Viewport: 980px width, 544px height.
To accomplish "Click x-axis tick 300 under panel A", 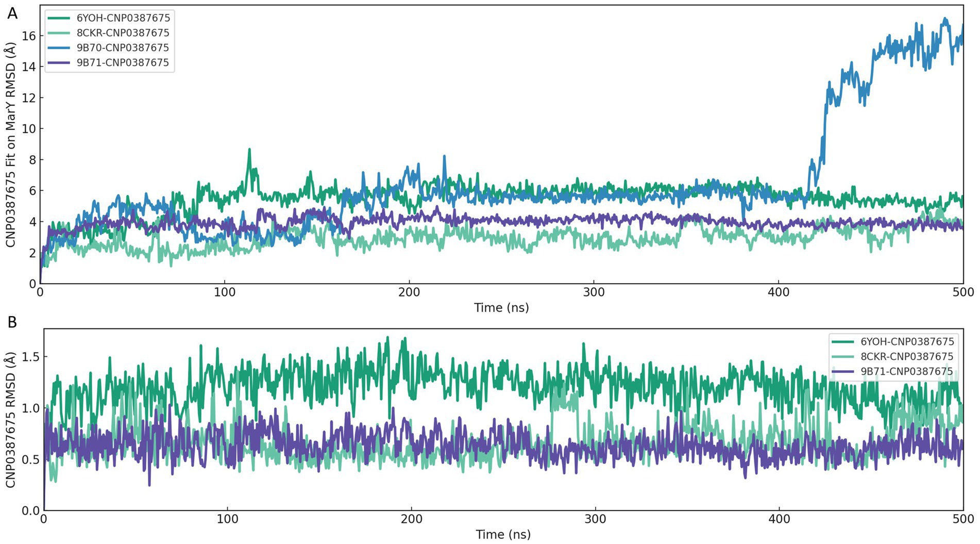I will click(594, 292).
